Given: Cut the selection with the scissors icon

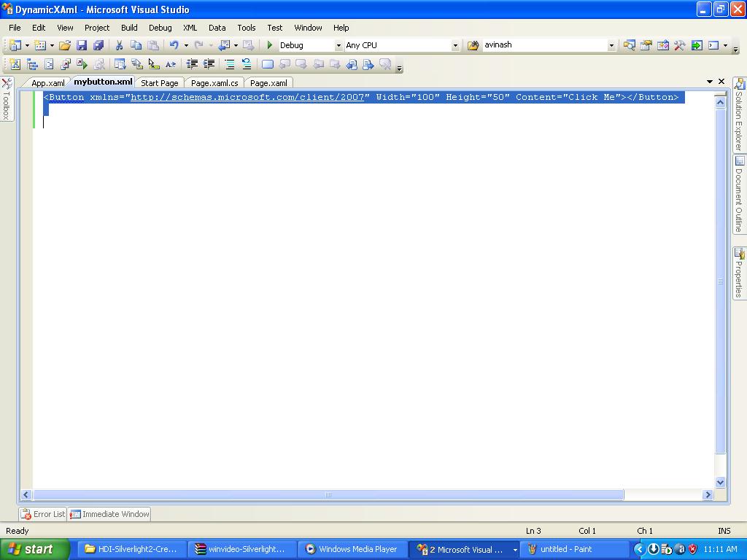Looking at the screenshot, I should (x=119, y=45).
